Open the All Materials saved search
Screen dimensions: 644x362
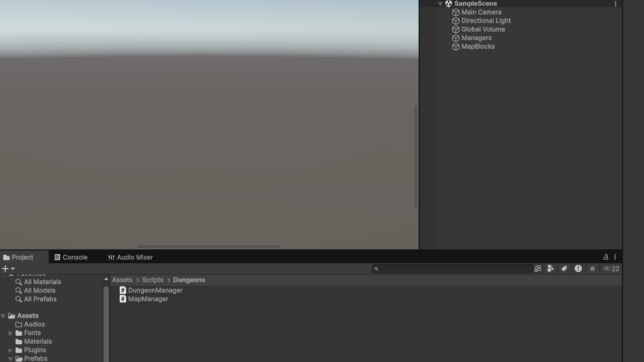(x=42, y=282)
